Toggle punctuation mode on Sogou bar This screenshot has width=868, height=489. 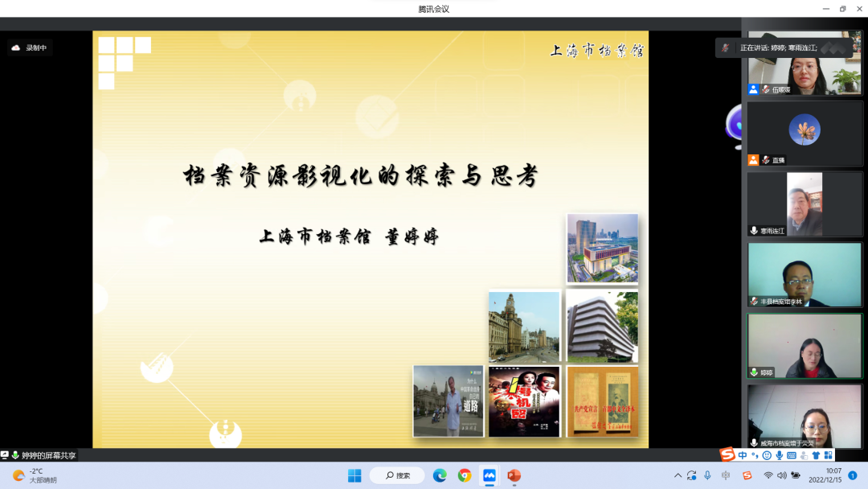coord(755,455)
